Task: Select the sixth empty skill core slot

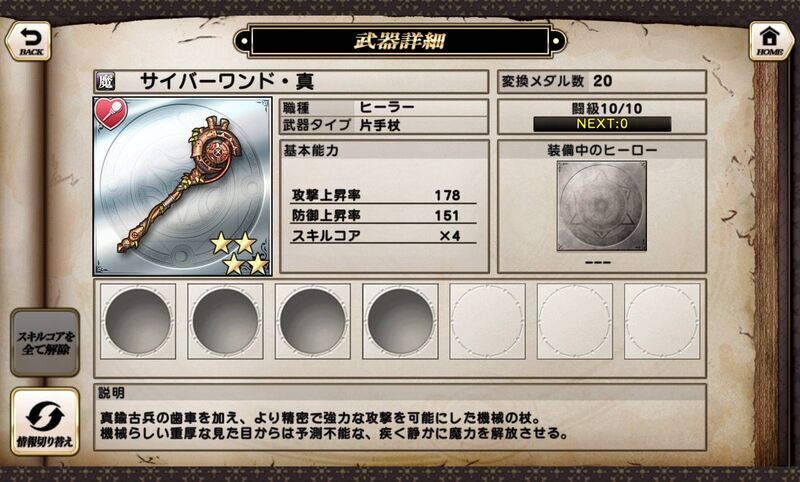Action: point(574,321)
